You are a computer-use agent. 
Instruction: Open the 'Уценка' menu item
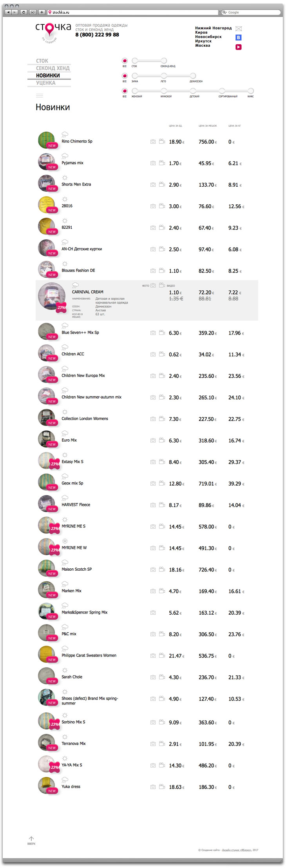click(x=46, y=83)
